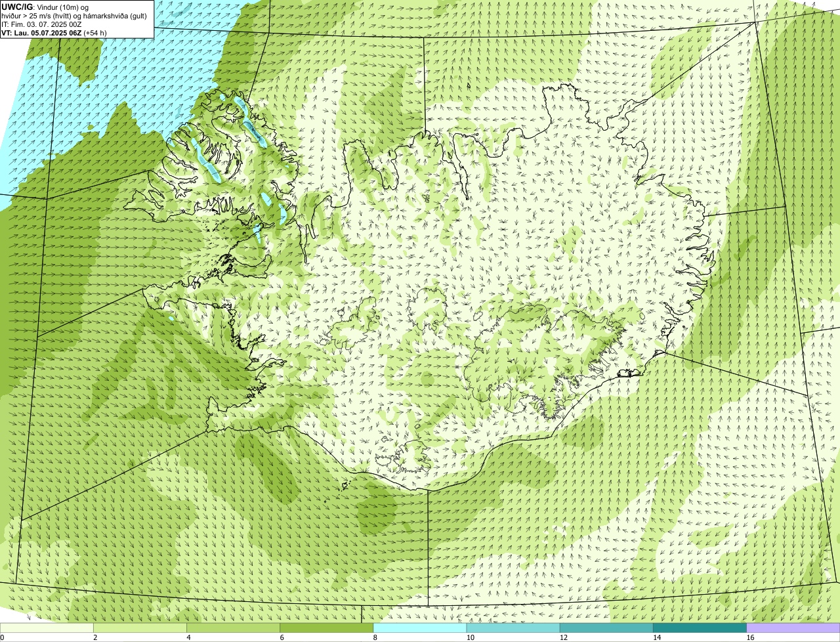Click the title line 'UWC/IG: Vindur (10m) og'
The width and height of the screenshot is (840, 642).
(45, 7)
